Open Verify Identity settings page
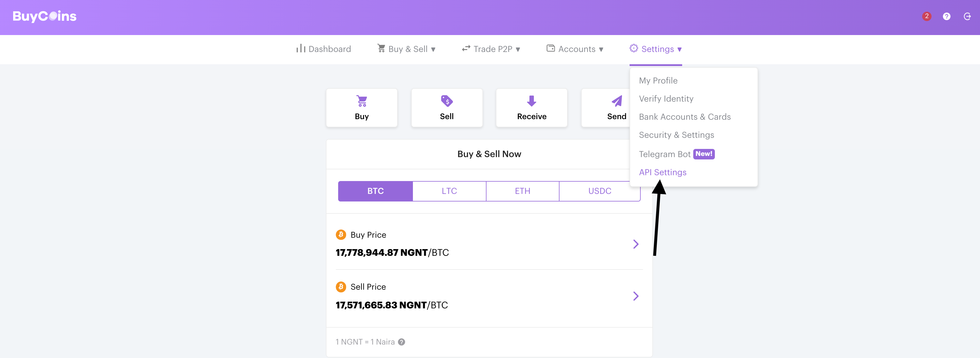The height and width of the screenshot is (358, 980). point(666,99)
